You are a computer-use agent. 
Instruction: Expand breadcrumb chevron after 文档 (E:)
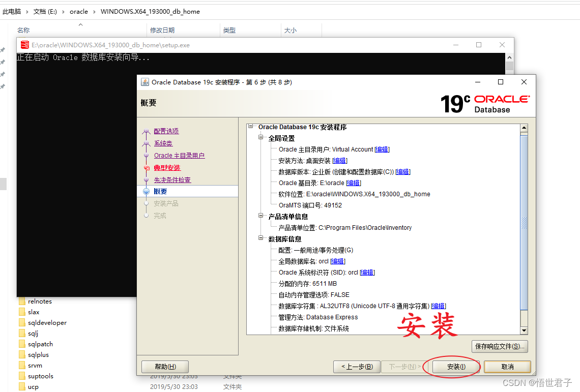63,12
